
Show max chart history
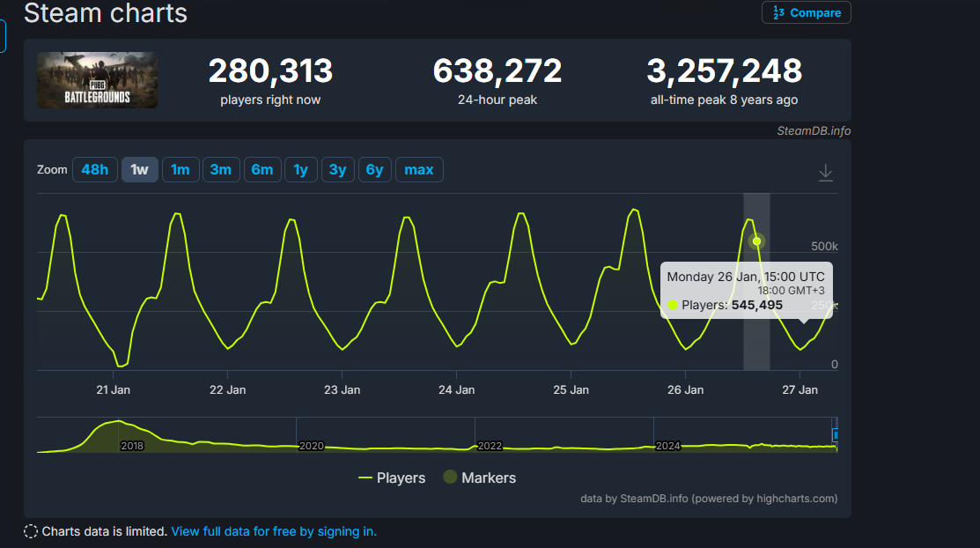point(419,169)
